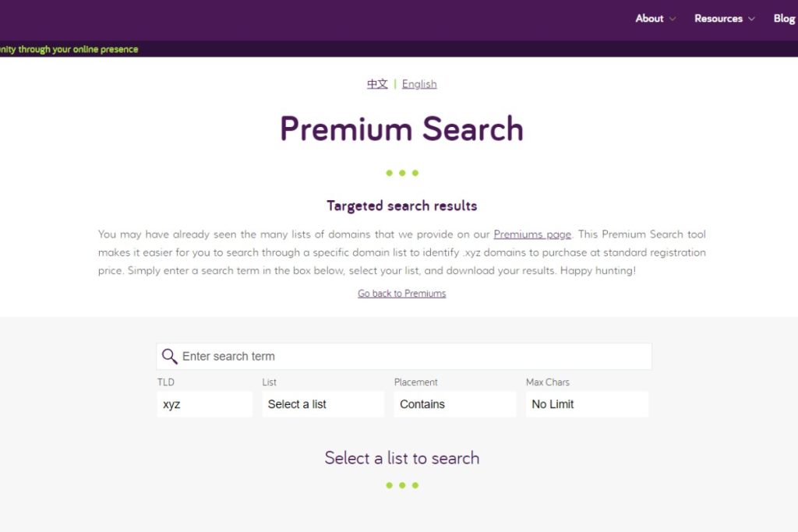798x532 pixels.
Task: Open the Select a list dropdown
Action: point(323,404)
